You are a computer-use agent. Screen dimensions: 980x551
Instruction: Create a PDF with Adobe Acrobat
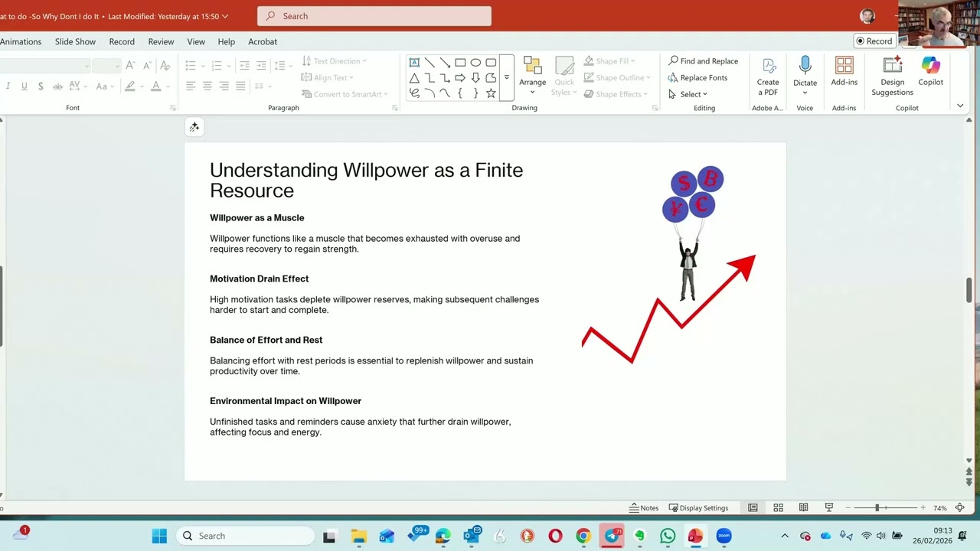(x=768, y=77)
